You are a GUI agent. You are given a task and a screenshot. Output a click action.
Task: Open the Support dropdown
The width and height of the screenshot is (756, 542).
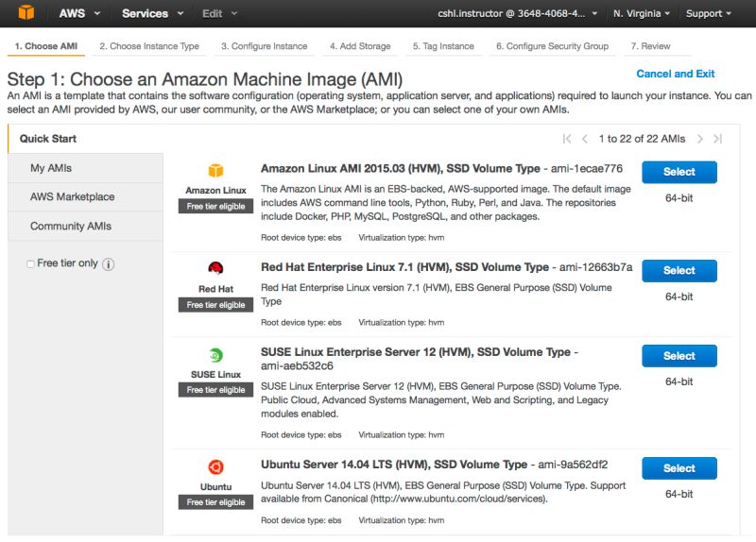(x=708, y=13)
